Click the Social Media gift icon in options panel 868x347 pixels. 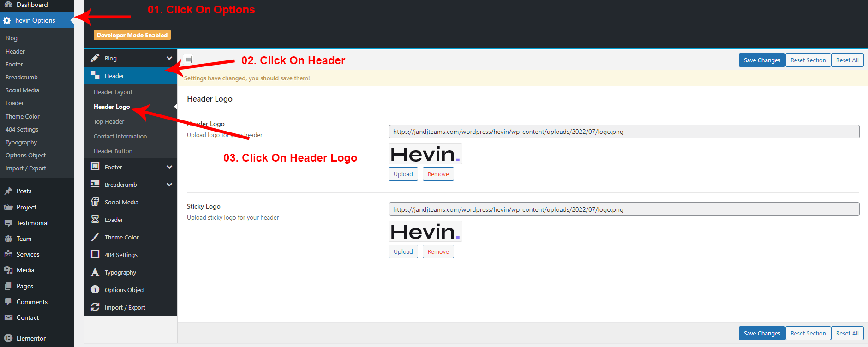click(95, 202)
